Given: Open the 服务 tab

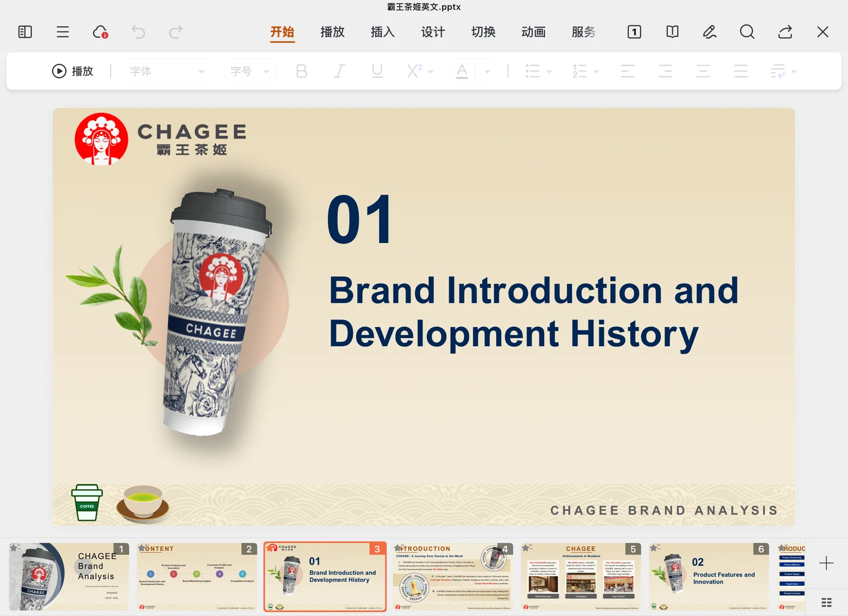Looking at the screenshot, I should tap(584, 32).
